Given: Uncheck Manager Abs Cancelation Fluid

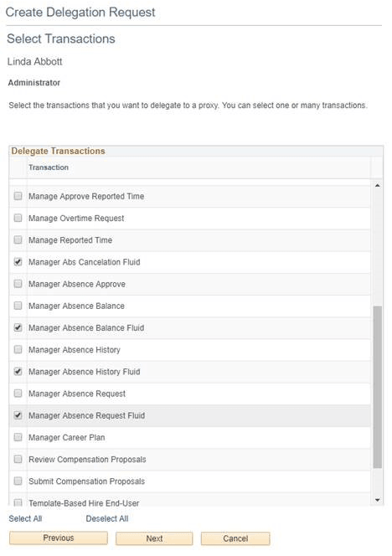Looking at the screenshot, I should (18, 262).
